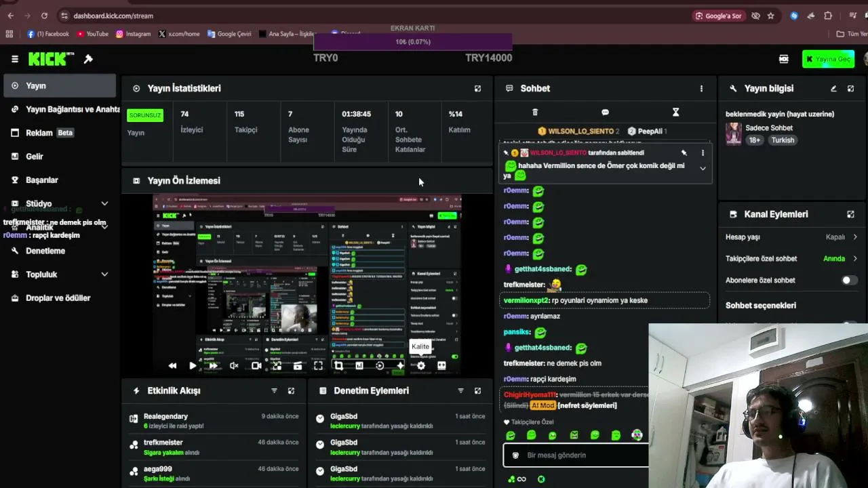This screenshot has height=488, width=868.
Task: Expand the Denetim Eylemleri panel
Action: (477, 390)
